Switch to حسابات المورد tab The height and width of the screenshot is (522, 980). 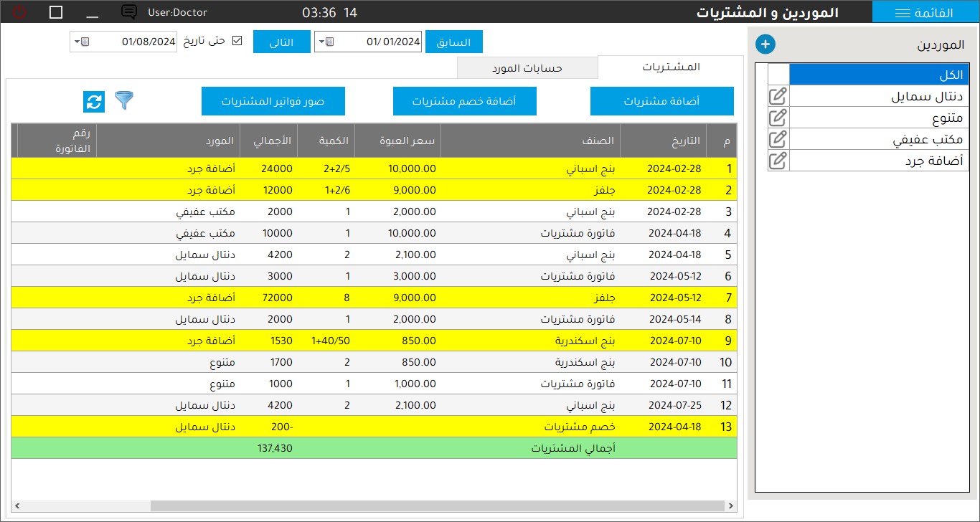coord(527,67)
